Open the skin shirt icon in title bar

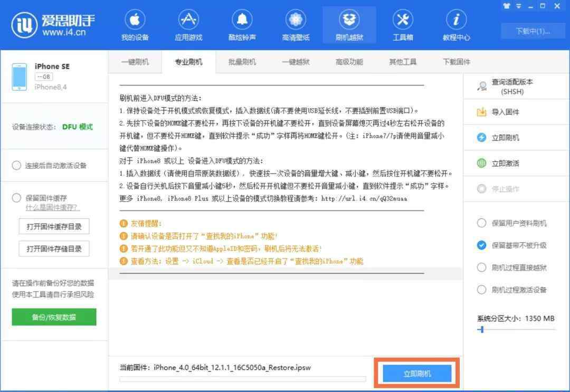(507, 6)
